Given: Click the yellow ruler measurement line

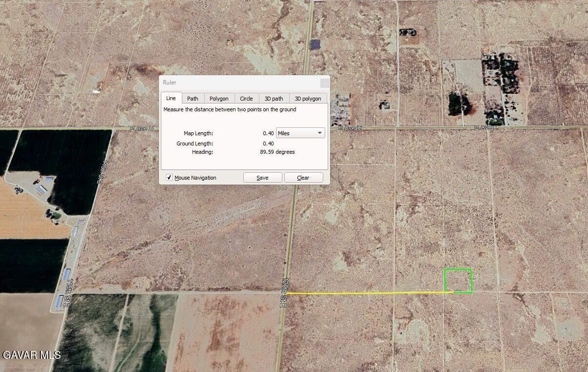Looking at the screenshot, I should pyautogui.click(x=366, y=293).
